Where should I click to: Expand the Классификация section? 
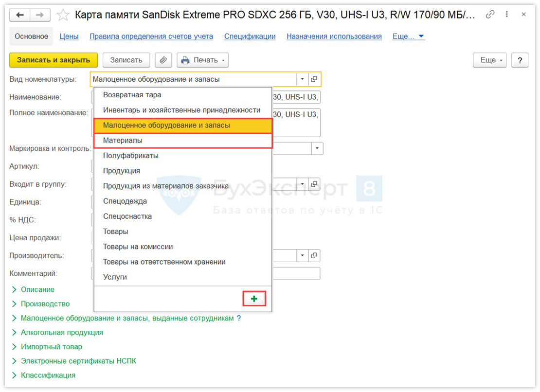44,375
